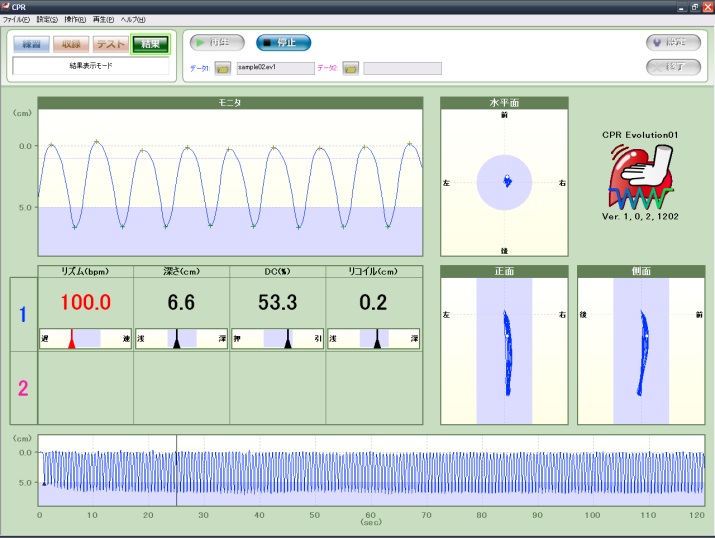Click the CPR app icon in title bar
The height and width of the screenshot is (538, 715).
coord(6,6)
